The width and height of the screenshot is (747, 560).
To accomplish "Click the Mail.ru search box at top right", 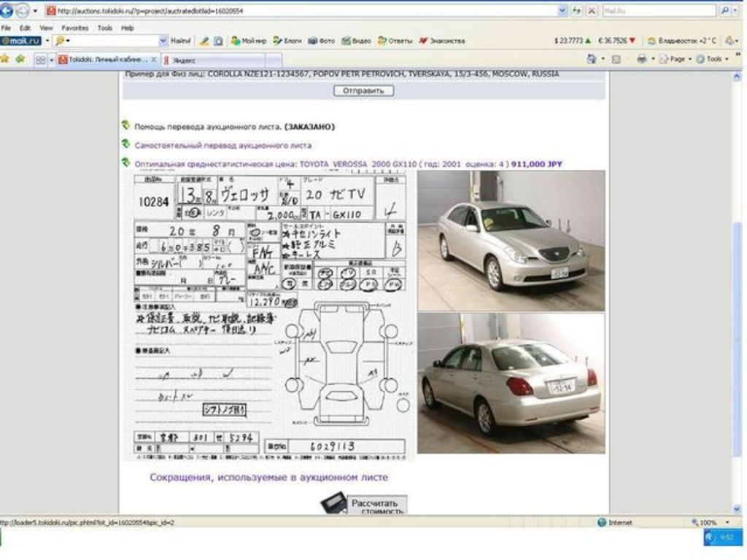I will (659, 10).
